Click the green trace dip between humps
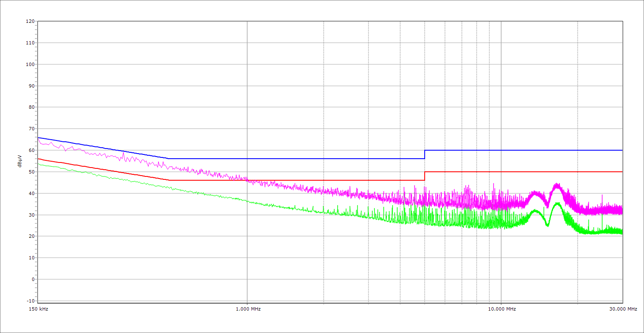Image resolution: width=644 pixels, height=333 pixels. coord(547,225)
